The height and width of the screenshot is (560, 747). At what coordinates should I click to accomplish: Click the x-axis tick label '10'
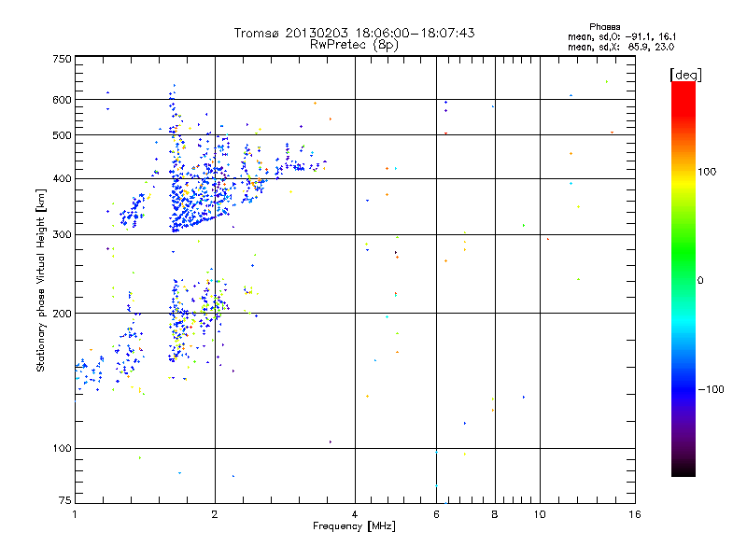[x=540, y=514]
